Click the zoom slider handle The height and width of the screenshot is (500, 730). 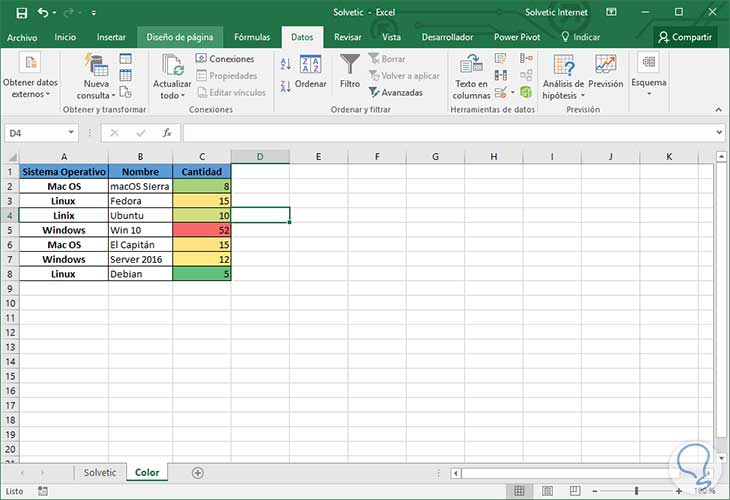click(636, 491)
